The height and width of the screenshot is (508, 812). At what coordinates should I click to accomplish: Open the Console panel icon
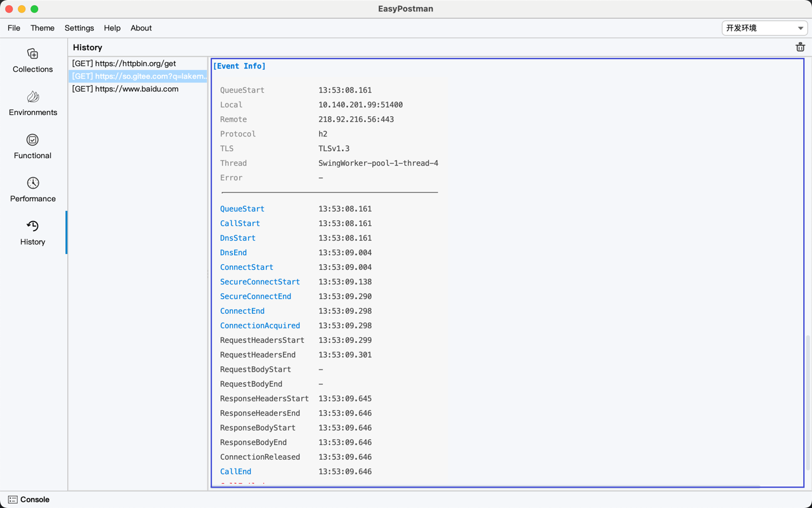[x=13, y=500]
